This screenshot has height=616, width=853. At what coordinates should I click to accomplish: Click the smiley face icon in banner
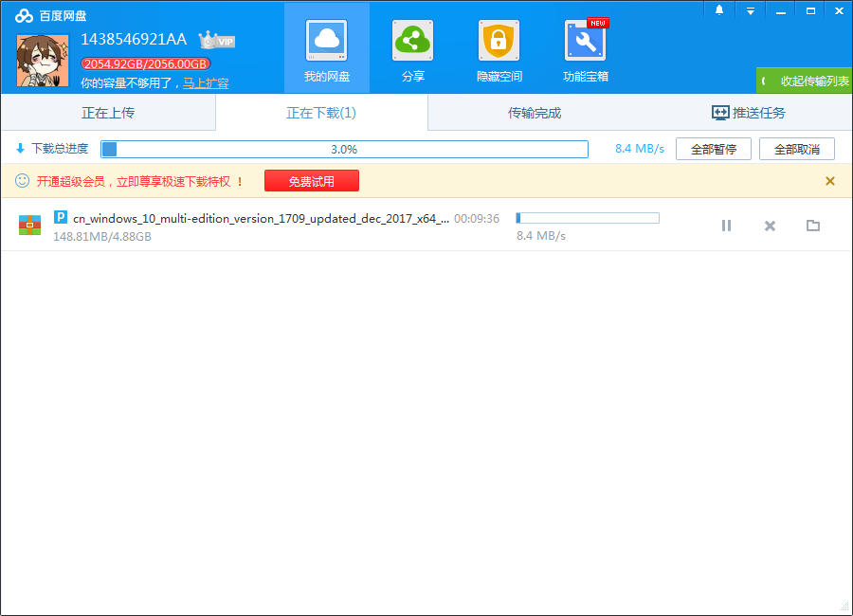coord(23,181)
